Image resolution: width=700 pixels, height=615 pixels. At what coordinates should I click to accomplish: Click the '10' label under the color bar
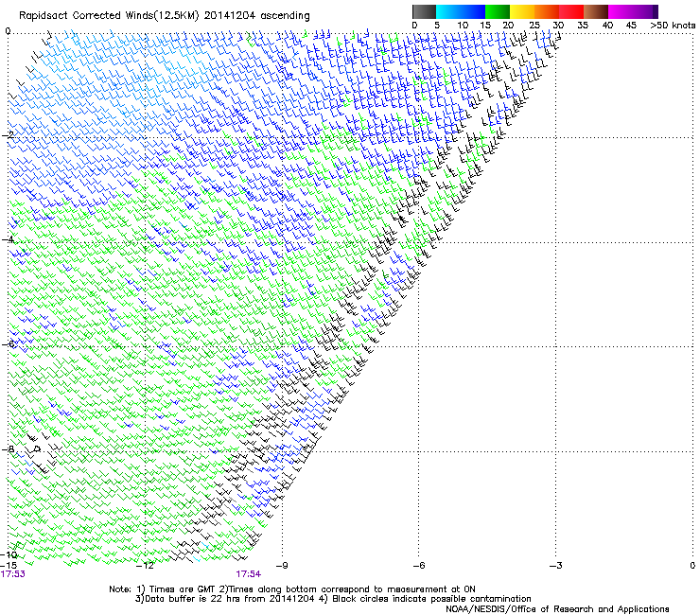click(x=463, y=25)
